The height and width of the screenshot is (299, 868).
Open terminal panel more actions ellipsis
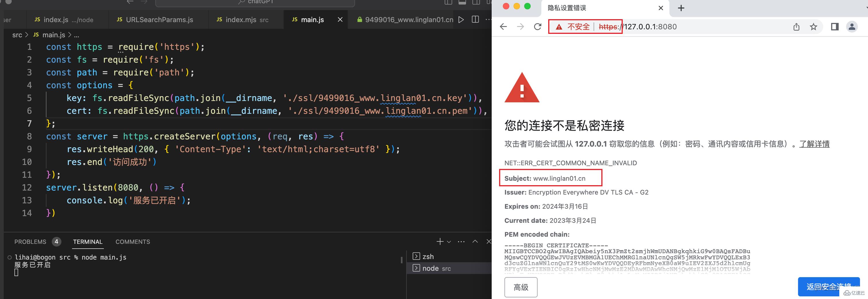461,241
